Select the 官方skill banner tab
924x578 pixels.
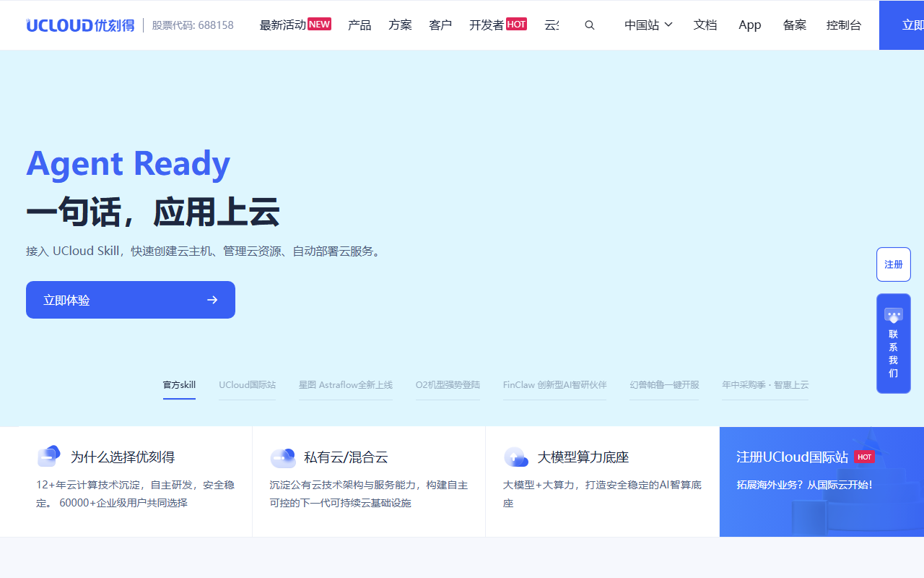(179, 385)
